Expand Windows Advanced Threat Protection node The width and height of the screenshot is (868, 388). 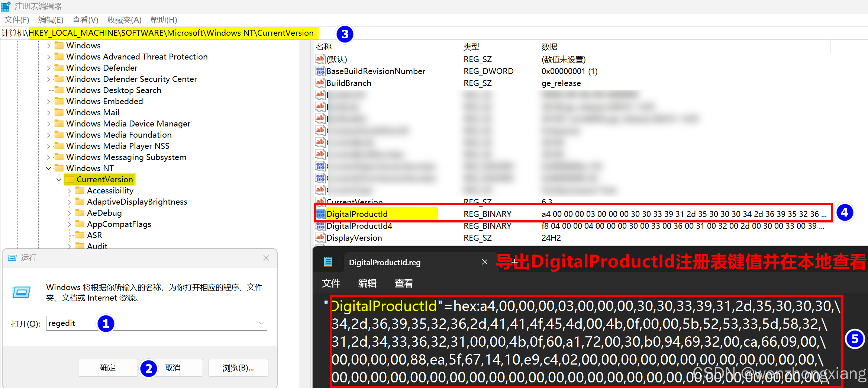48,57
